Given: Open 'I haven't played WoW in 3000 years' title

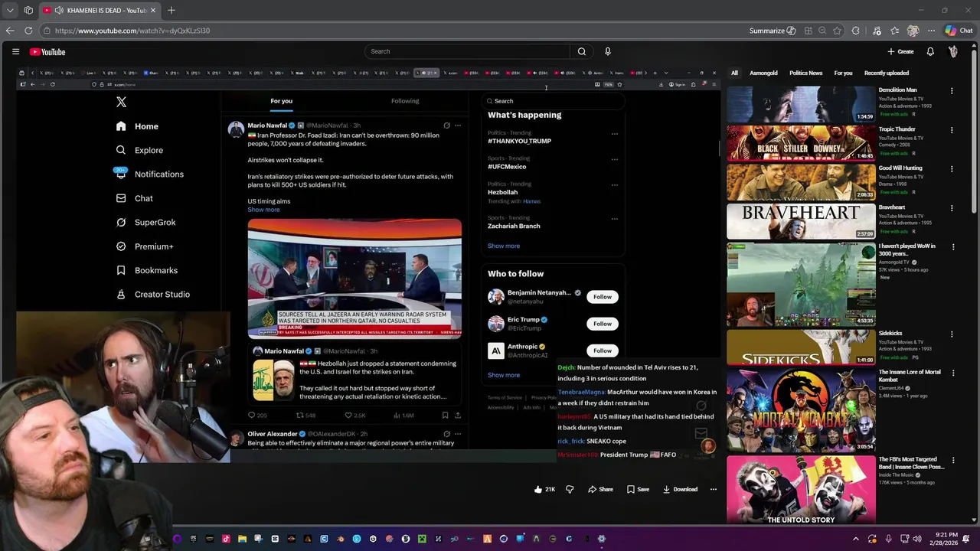Looking at the screenshot, I should pos(906,249).
